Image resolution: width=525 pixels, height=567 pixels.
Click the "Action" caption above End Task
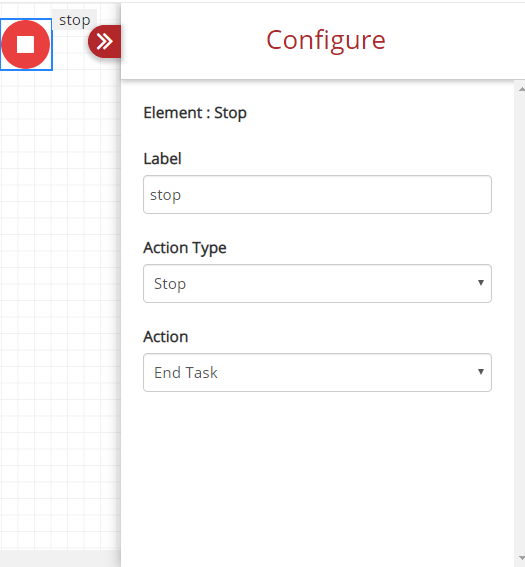coord(166,337)
